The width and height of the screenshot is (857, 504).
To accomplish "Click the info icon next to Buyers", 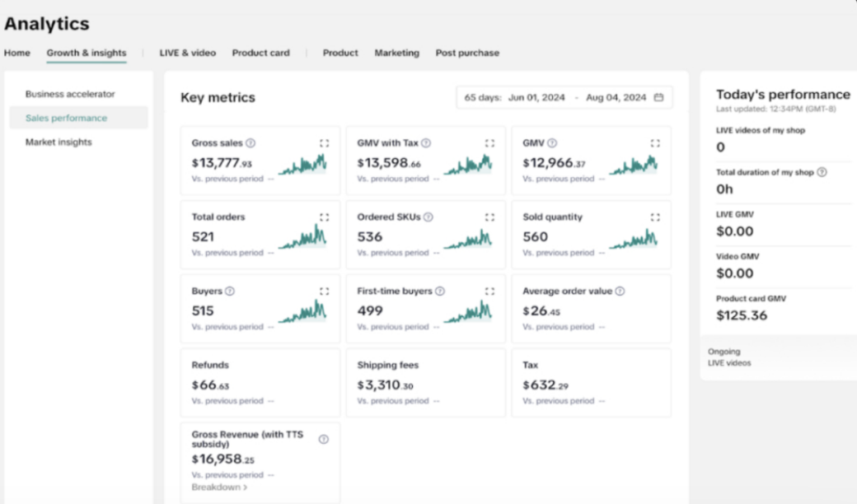I will [x=230, y=292].
